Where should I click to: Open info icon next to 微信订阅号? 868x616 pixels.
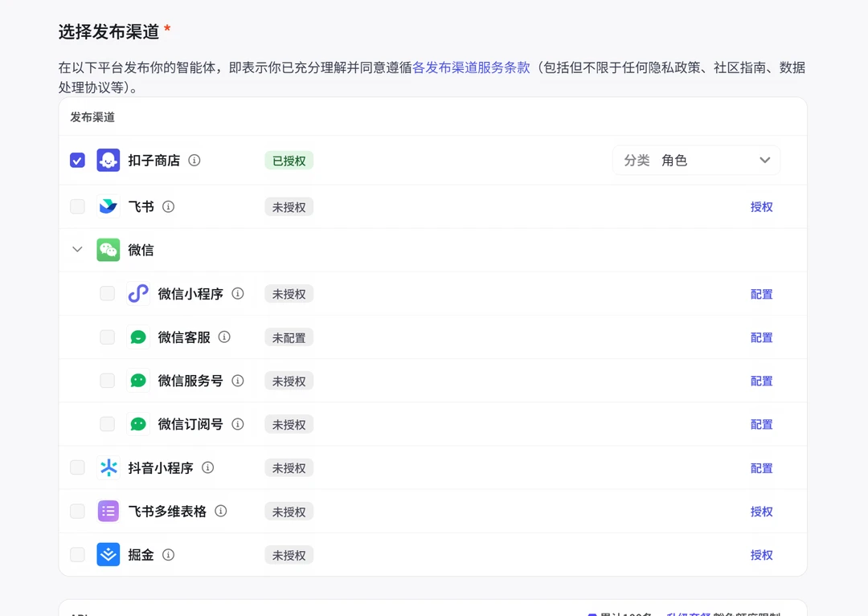(x=237, y=424)
